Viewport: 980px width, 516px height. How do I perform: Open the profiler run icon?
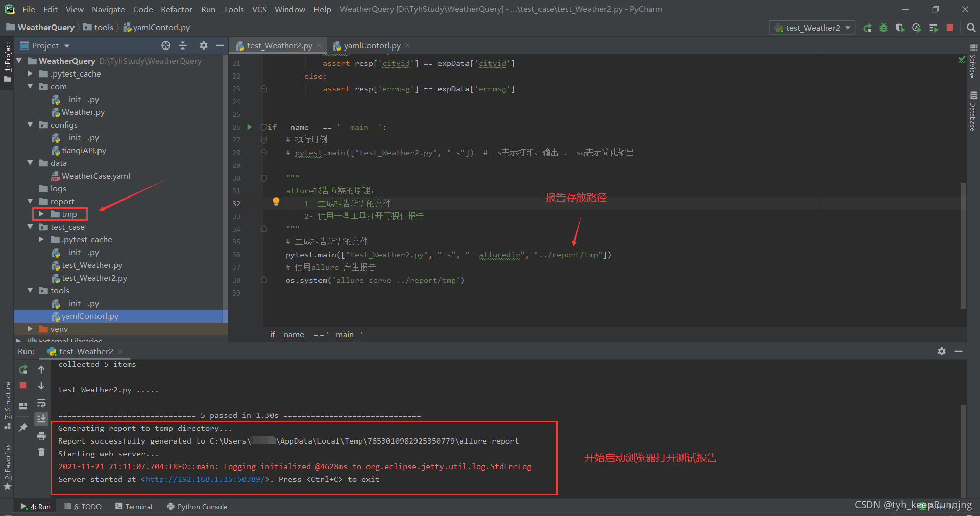click(917, 28)
